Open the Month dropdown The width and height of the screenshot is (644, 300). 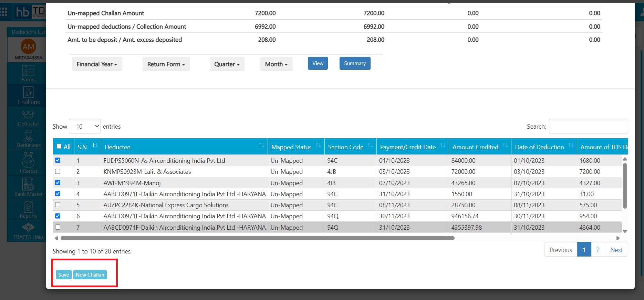pyautogui.click(x=276, y=64)
